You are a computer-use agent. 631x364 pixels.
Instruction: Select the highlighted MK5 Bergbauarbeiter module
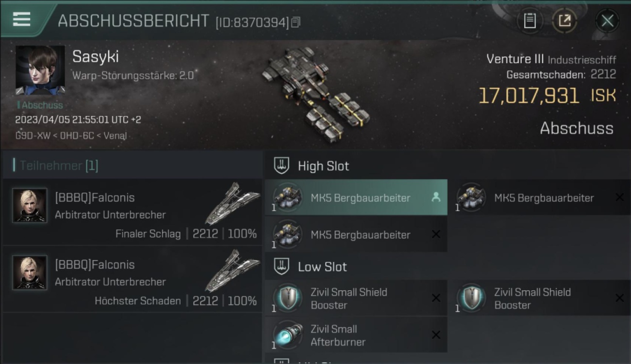tap(356, 198)
